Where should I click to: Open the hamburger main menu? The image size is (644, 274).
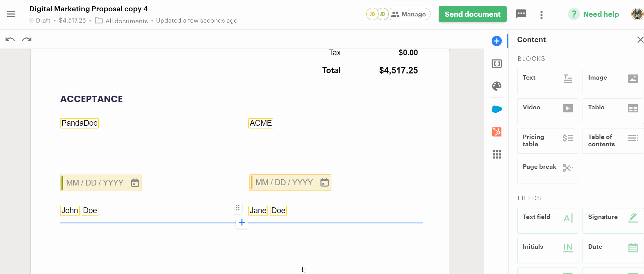pos(11,14)
